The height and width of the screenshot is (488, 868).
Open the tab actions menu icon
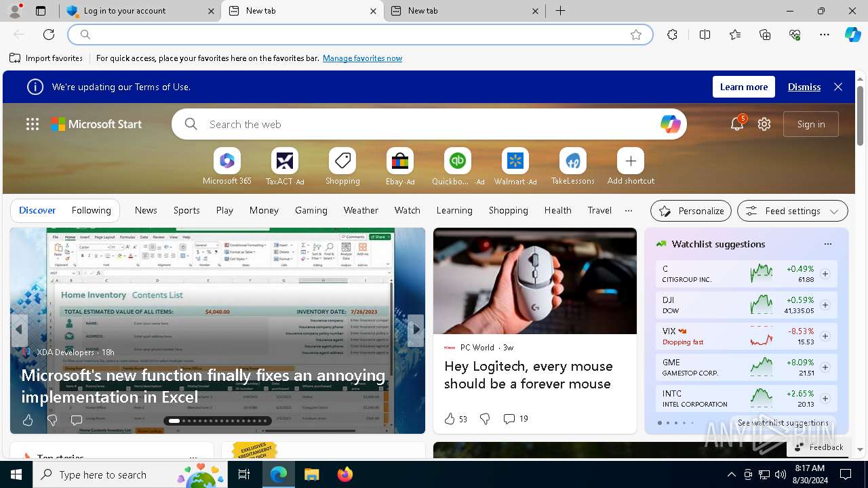(41, 11)
